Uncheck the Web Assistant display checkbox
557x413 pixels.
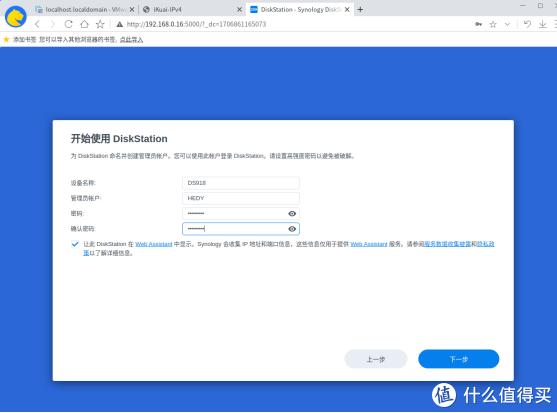tap(75, 244)
